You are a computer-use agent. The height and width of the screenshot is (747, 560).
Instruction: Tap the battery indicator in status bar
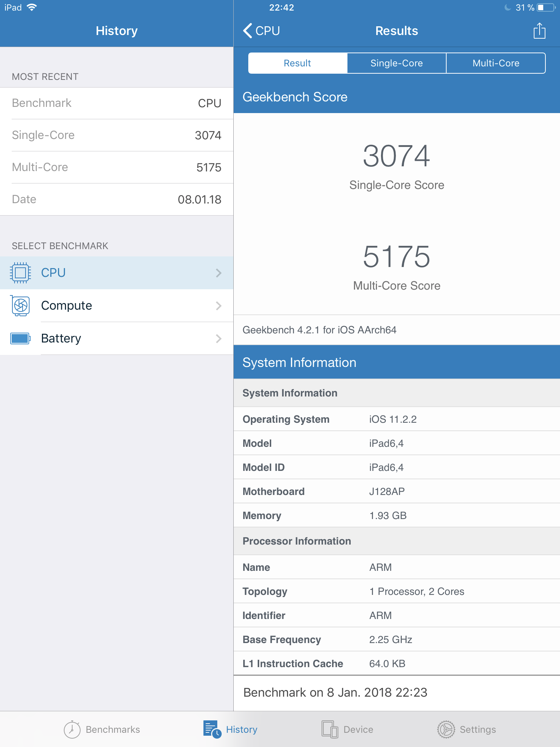546,8
